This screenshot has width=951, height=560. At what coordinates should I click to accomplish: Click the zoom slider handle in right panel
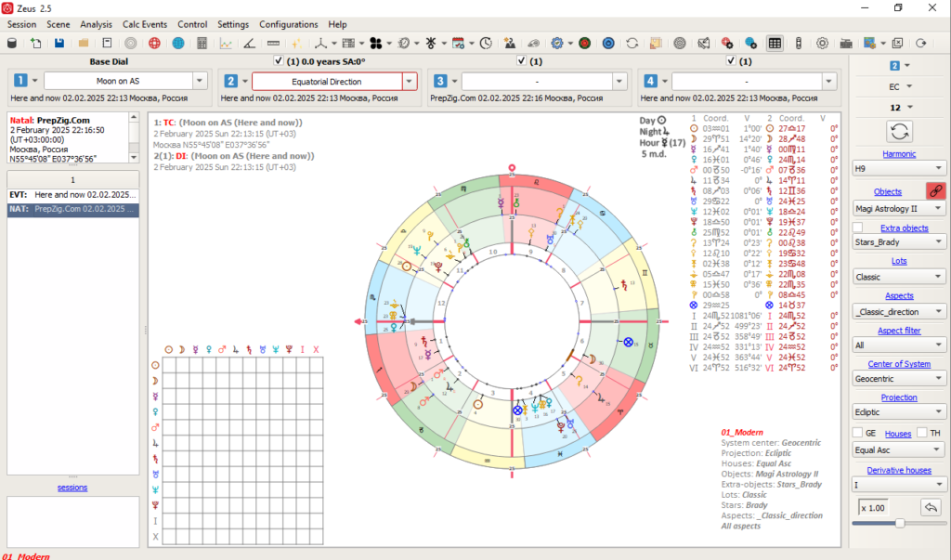pos(900,523)
